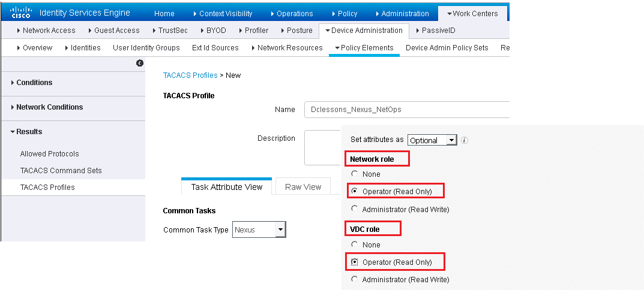Open the Operations menu
This screenshot has width=644, height=290.
point(292,14)
